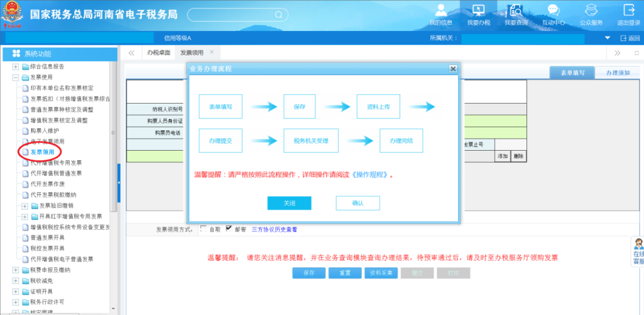
Task: Open 我要查询 search icon
Action: tap(516, 11)
